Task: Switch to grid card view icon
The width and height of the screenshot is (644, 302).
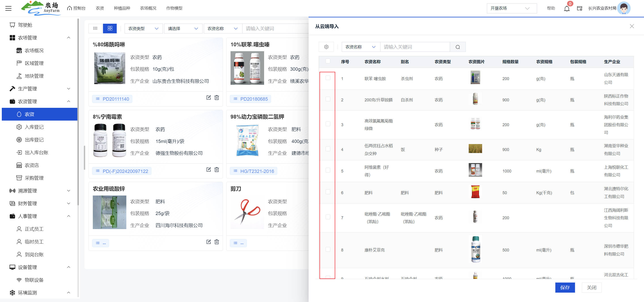Action: (x=110, y=28)
